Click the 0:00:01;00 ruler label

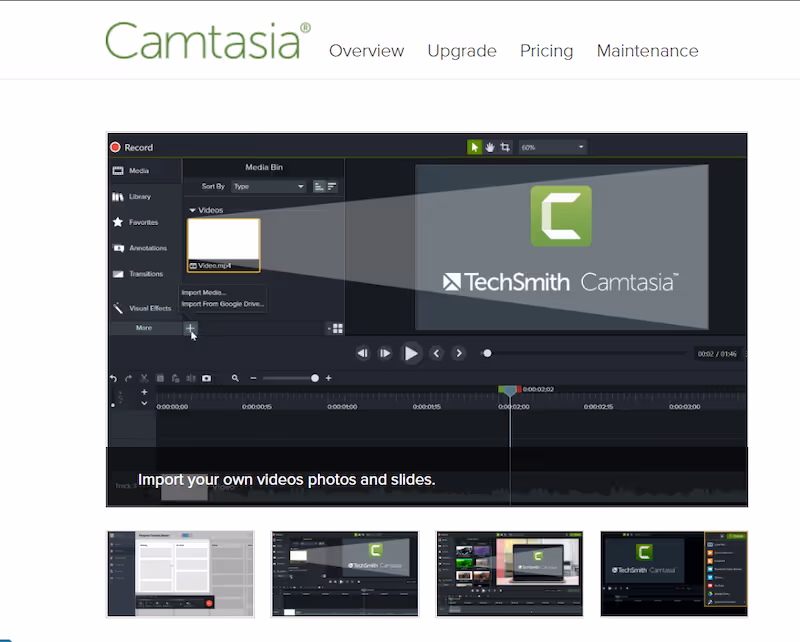pyautogui.click(x=342, y=407)
